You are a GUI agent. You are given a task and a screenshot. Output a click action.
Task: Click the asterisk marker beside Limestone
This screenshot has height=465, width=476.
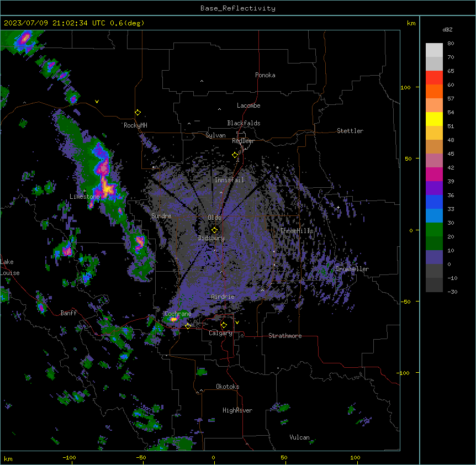coord(84,191)
